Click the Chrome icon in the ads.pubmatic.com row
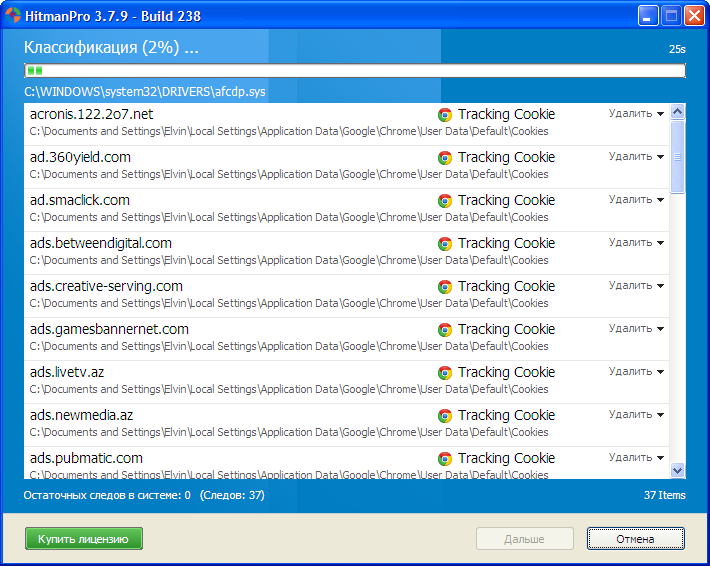The height and width of the screenshot is (566, 710). click(445, 459)
